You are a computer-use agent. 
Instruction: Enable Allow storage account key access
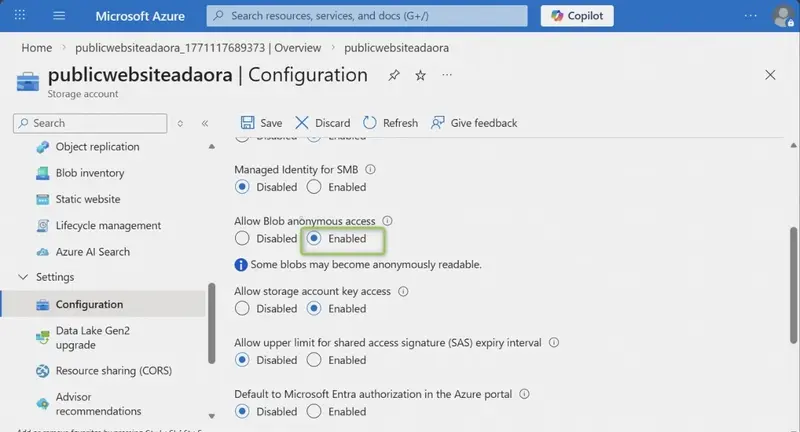click(x=314, y=309)
